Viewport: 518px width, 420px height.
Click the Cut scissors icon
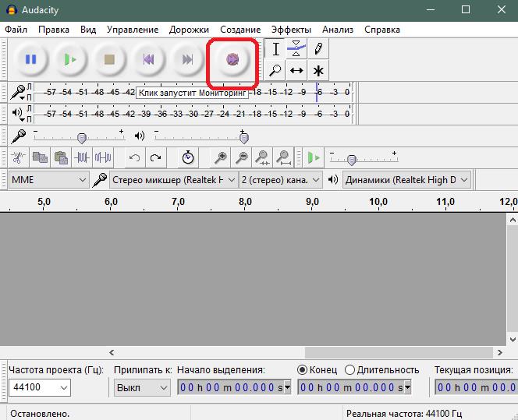[18, 157]
